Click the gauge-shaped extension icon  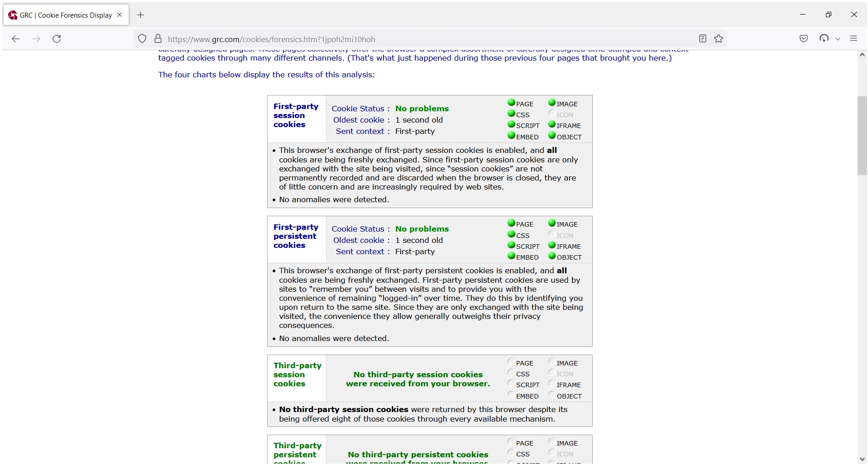click(825, 38)
